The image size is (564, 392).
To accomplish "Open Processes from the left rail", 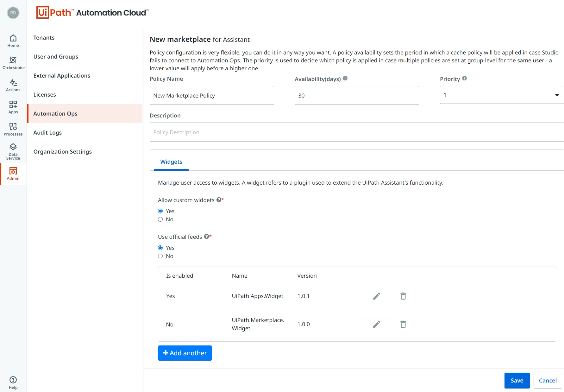I will point(13,130).
